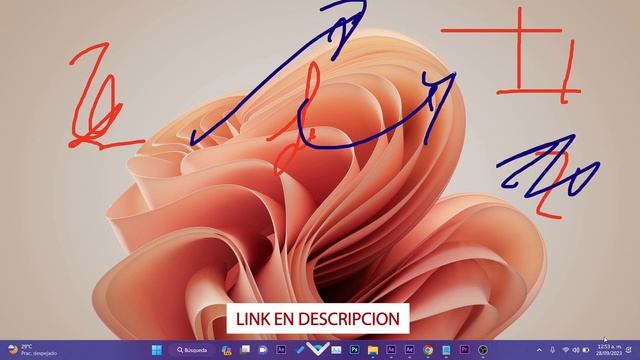Expand hidden system tray icons chevron

click(x=539, y=350)
